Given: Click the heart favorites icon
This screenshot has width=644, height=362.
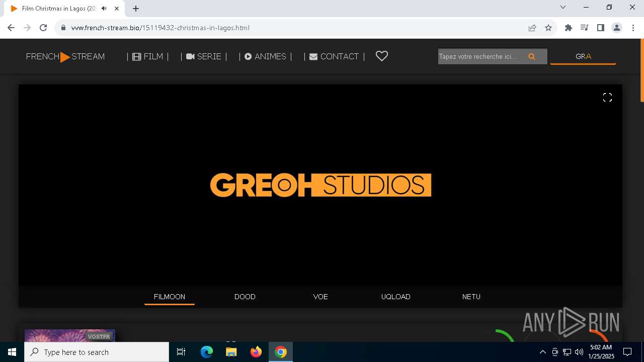Looking at the screenshot, I should tap(382, 56).
